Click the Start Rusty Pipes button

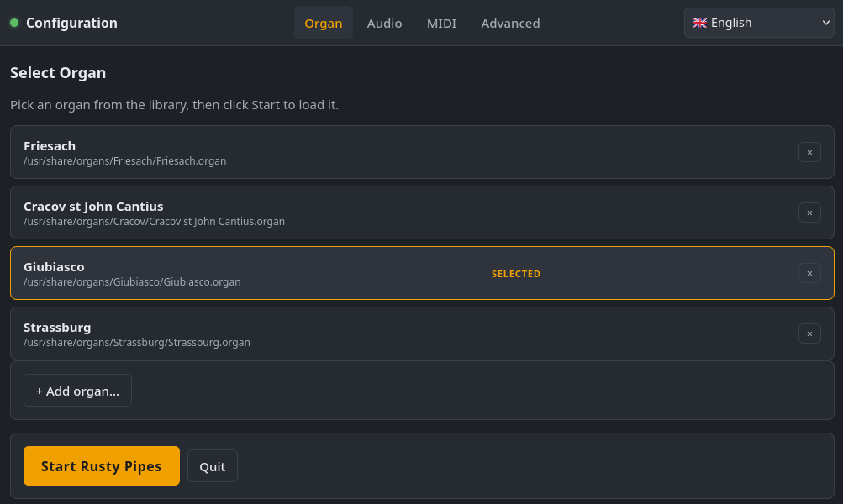coord(102,466)
